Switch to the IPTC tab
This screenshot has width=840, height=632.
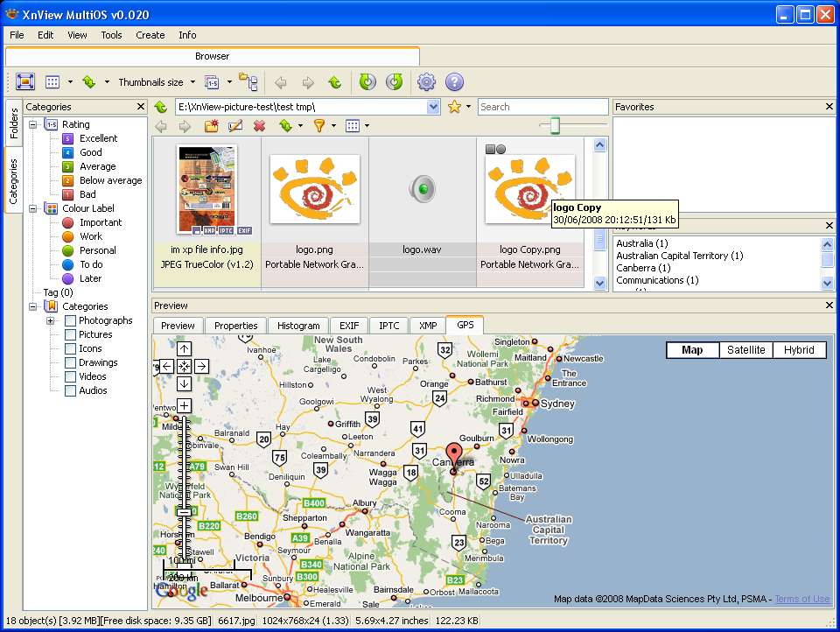point(388,326)
